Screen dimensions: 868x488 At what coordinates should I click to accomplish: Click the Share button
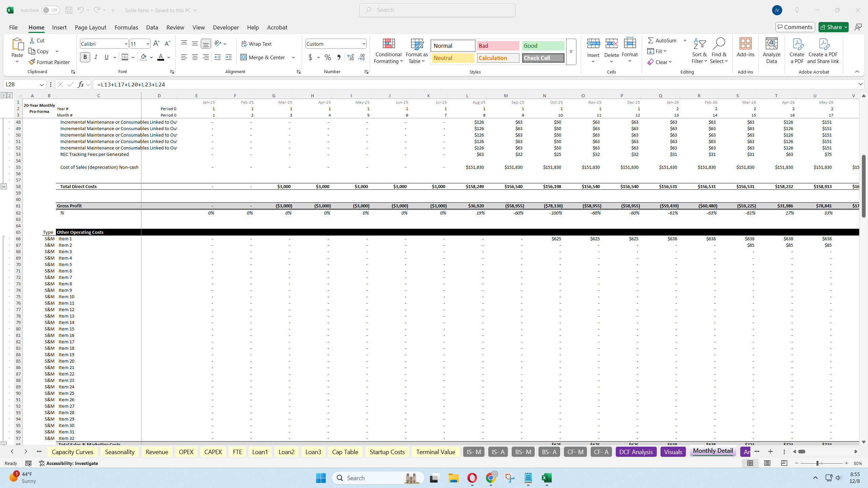[x=833, y=27]
